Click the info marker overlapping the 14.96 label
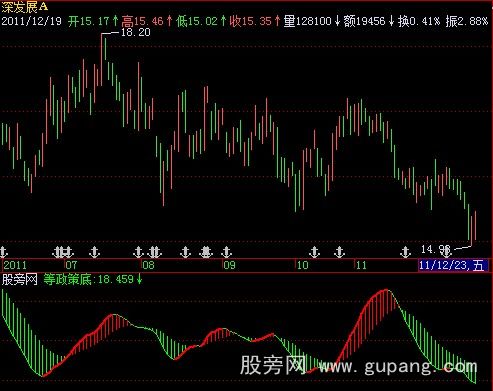This screenshot has height=391, width=493. click(x=446, y=252)
